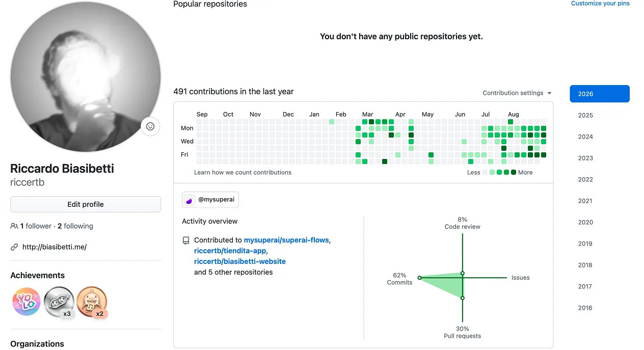Open riccertb/biasibetti-website repository link
This screenshot has height=350, width=644.
[x=240, y=261]
